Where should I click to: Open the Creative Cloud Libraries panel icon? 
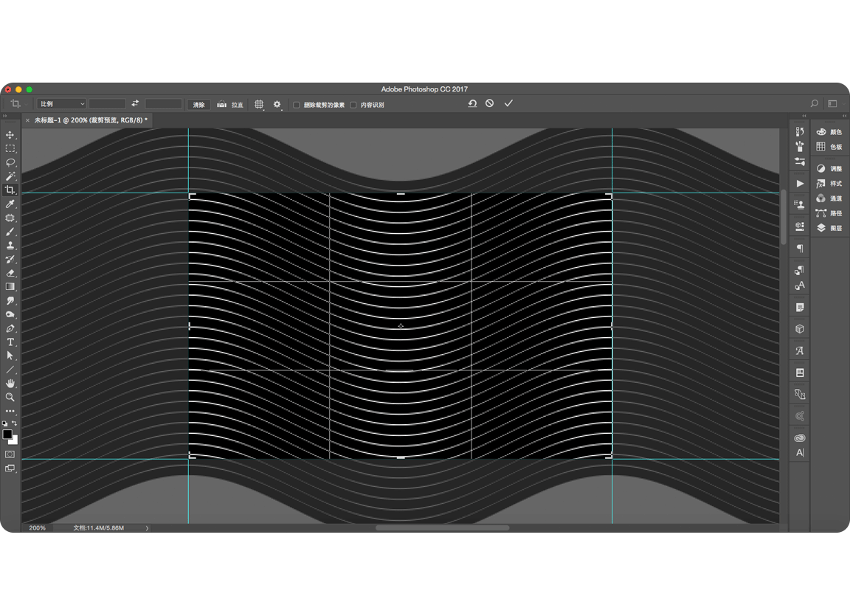(800, 437)
